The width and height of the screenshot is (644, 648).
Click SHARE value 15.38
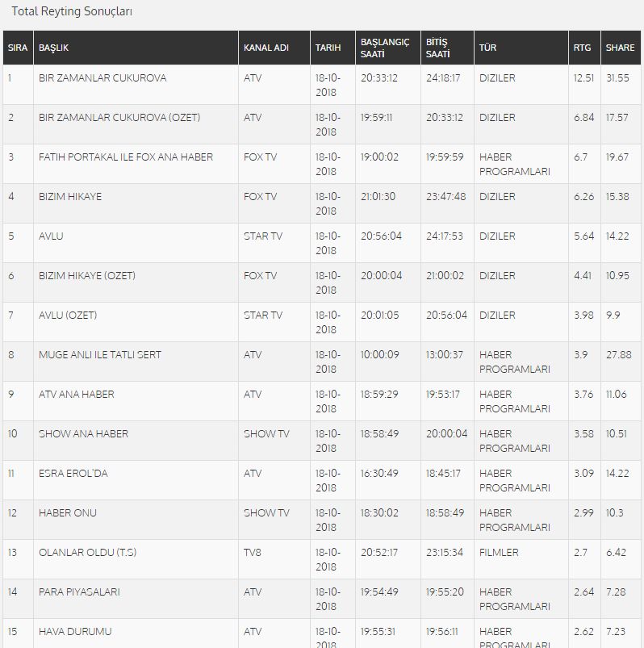617,196
